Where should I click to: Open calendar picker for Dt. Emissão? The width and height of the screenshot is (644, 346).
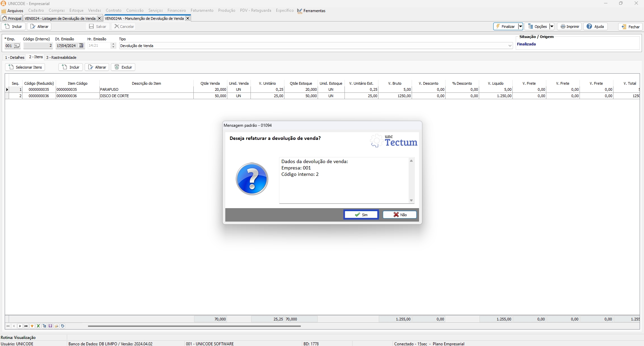pyautogui.click(x=81, y=46)
